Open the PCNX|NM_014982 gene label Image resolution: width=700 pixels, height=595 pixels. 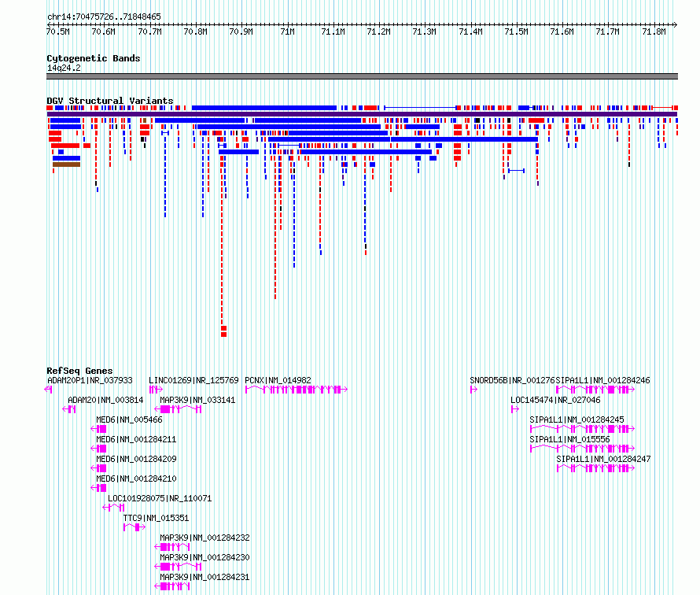point(278,380)
